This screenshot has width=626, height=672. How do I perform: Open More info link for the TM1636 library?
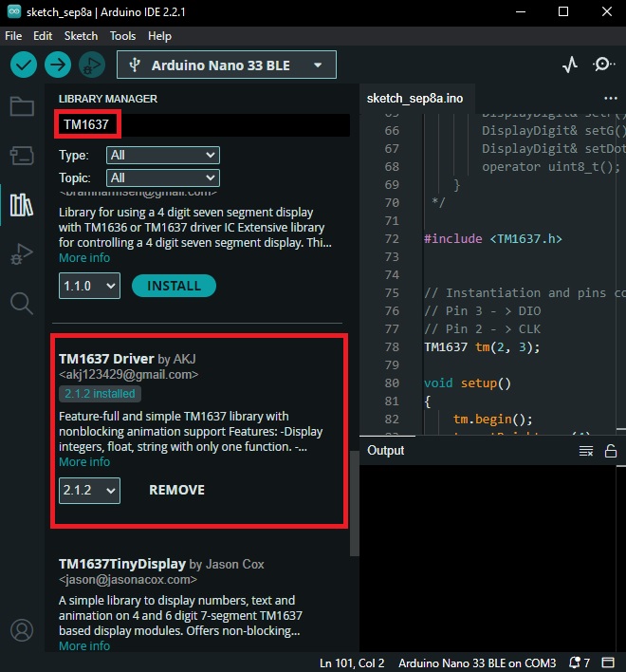84,258
